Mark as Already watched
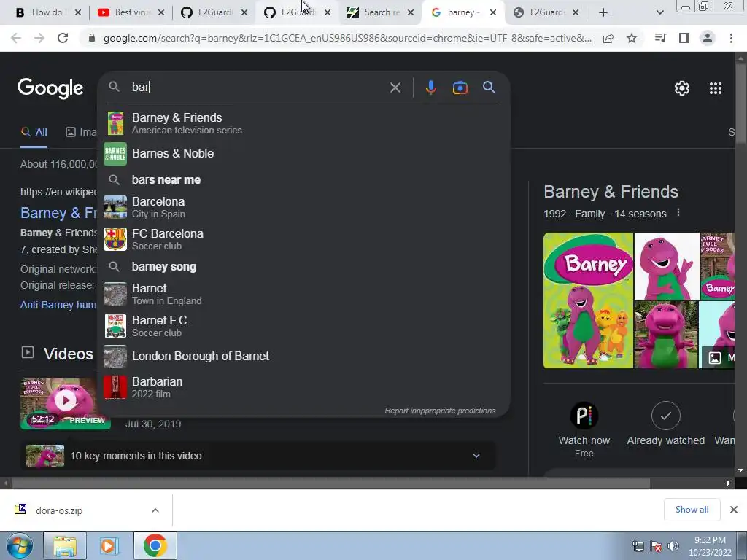This screenshot has height=560, width=747. (665, 424)
